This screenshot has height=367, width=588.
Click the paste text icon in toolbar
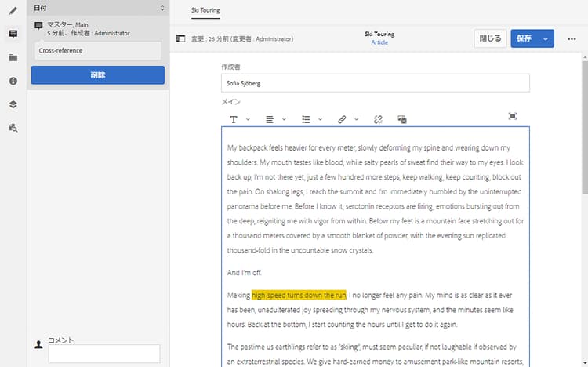click(x=402, y=119)
